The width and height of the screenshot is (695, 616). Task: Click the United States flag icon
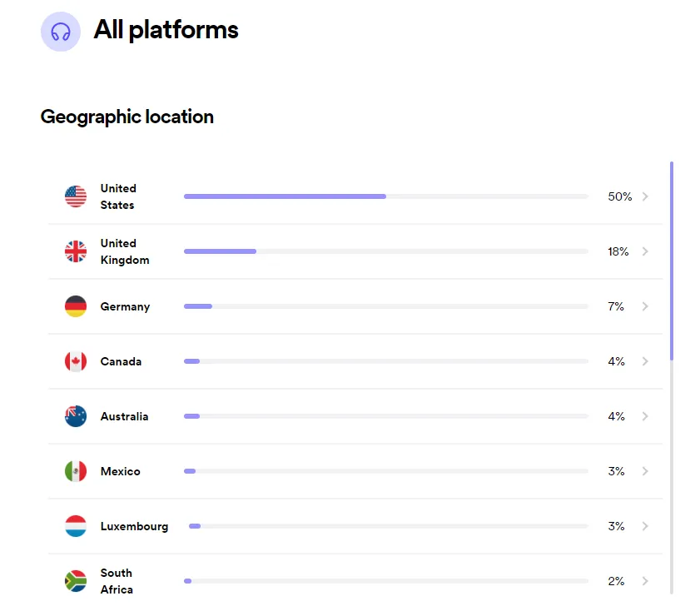click(76, 196)
